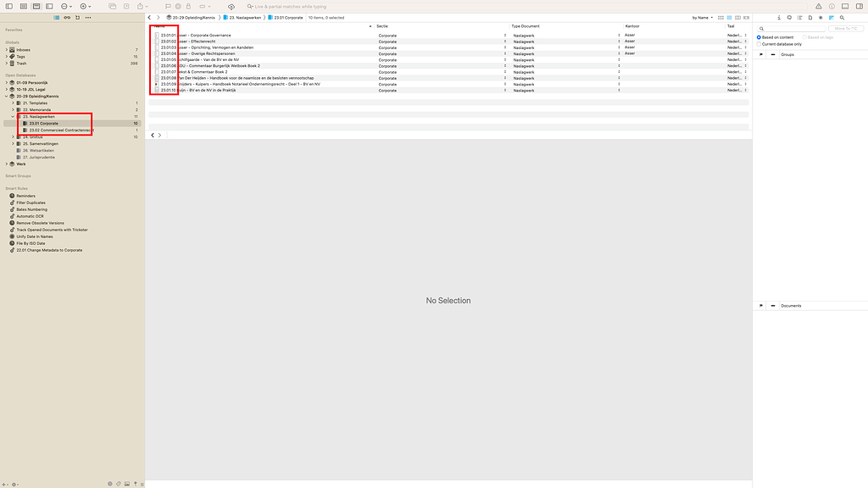Screen dimensions: 868x488
Task: Click the share toolbar icon
Action: [x=141, y=6]
